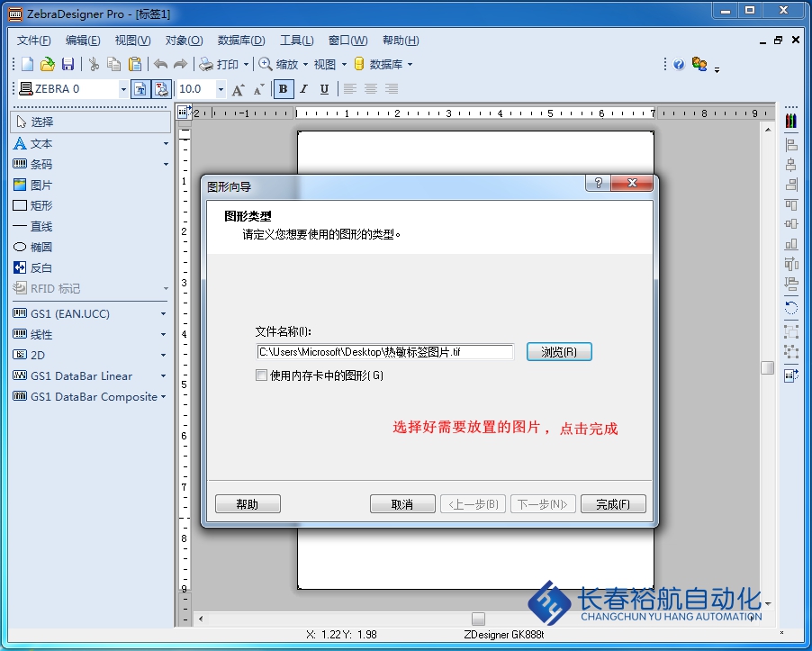Expand the 2D barcode dropdown arrow
The width and height of the screenshot is (812, 651).
(x=163, y=355)
